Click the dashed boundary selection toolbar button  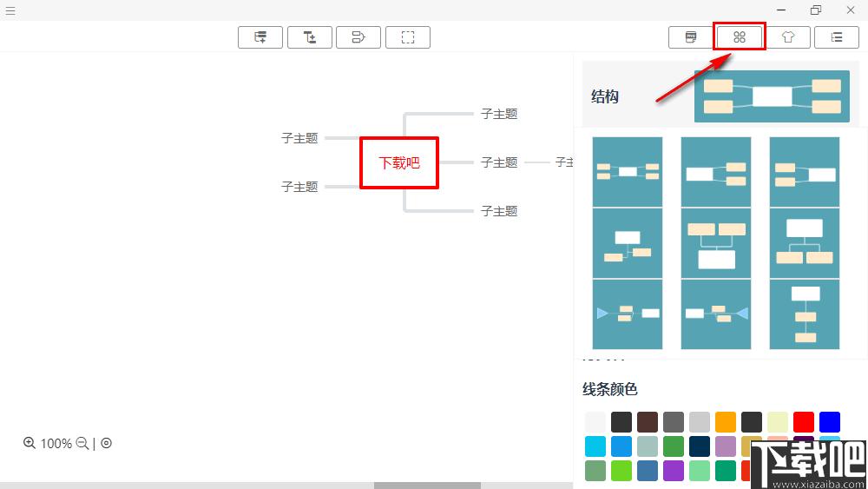pyautogui.click(x=407, y=37)
